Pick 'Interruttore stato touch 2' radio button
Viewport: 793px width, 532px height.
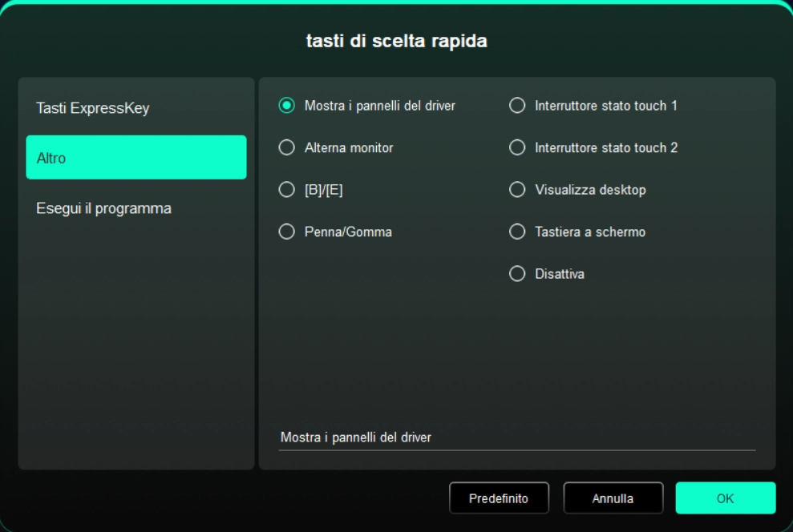tap(517, 148)
